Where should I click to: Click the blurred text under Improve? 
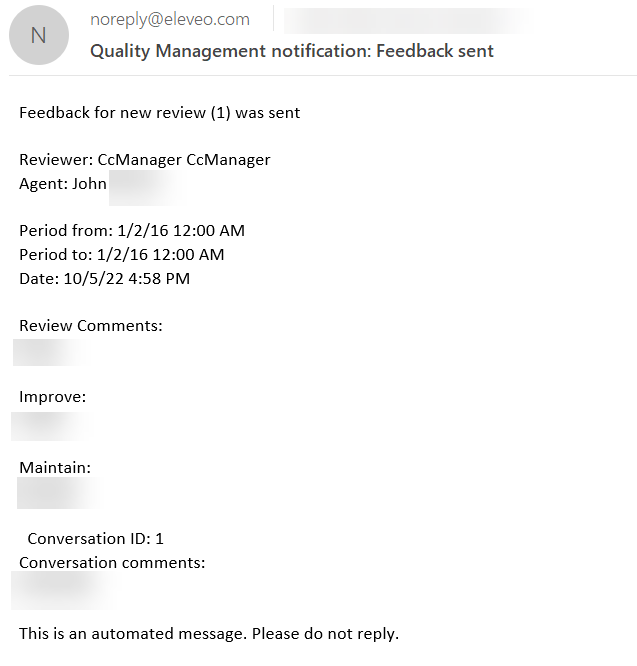pyautogui.click(x=52, y=425)
